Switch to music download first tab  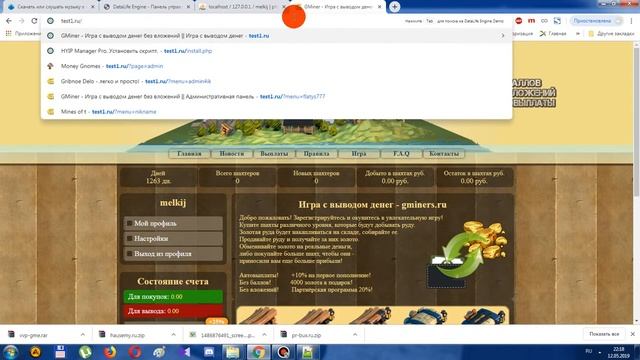coord(51,7)
